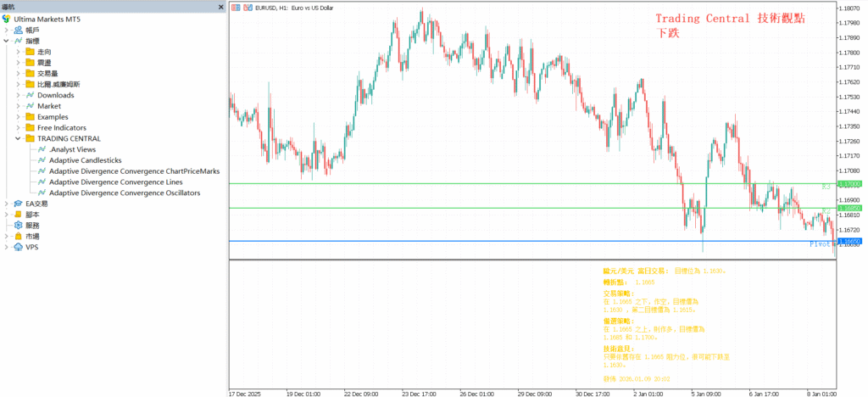Select Adaptive Divergence Convergence Oscillators label
The width and height of the screenshot is (868, 397).
coord(125,193)
